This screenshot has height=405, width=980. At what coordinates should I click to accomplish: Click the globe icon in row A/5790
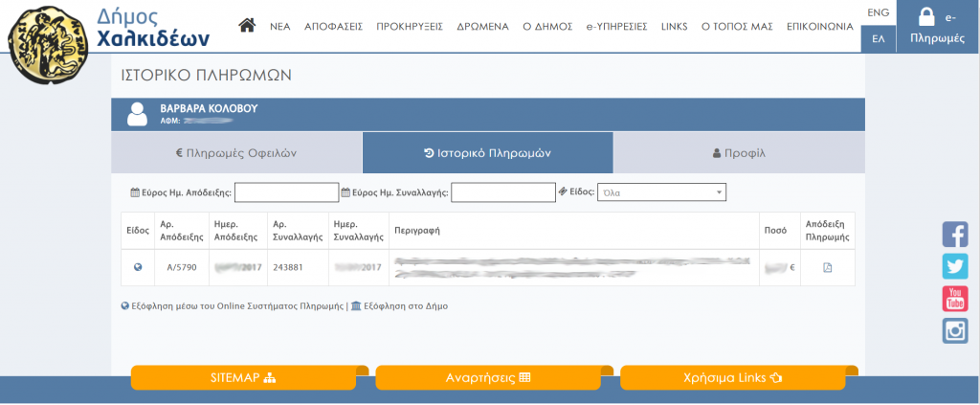coord(138,267)
